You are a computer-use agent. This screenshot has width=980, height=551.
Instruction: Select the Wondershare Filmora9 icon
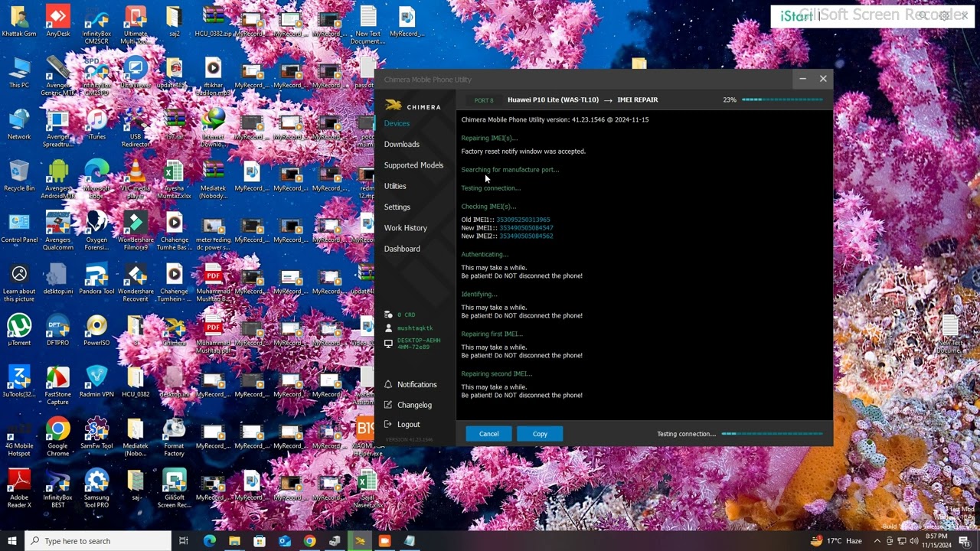tap(136, 230)
